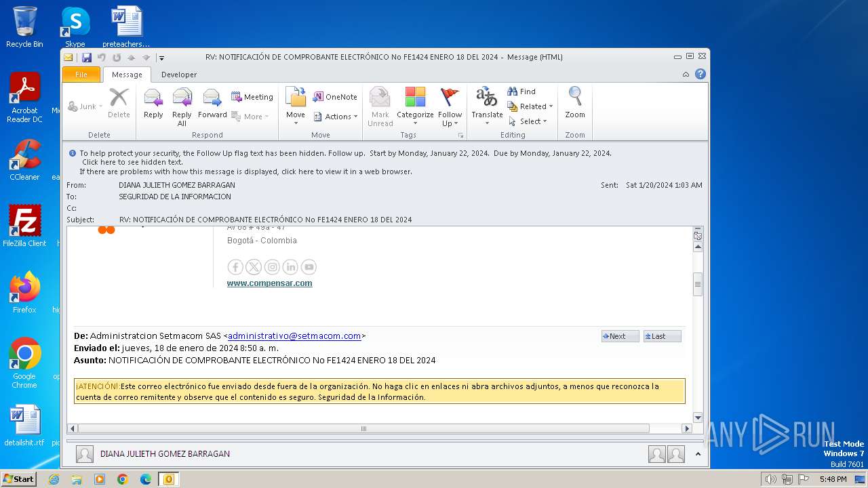Screen dimensions: 868x488
Task: Click the Reply icon
Action: (153, 104)
